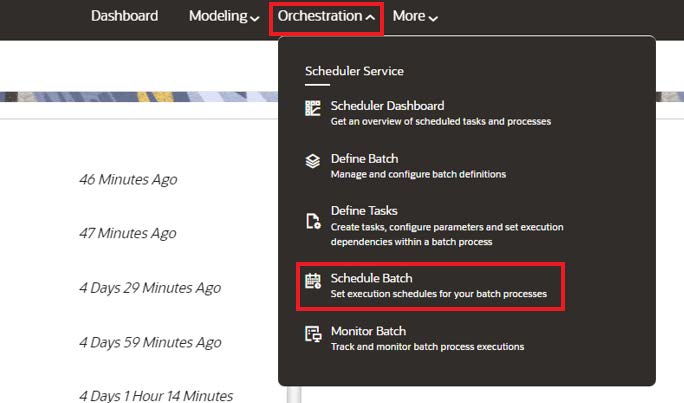The width and height of the screenshot is (684, 403).
Task: Click the 4 Days 29 Minutes Ago entry
Action: (150, 288)
